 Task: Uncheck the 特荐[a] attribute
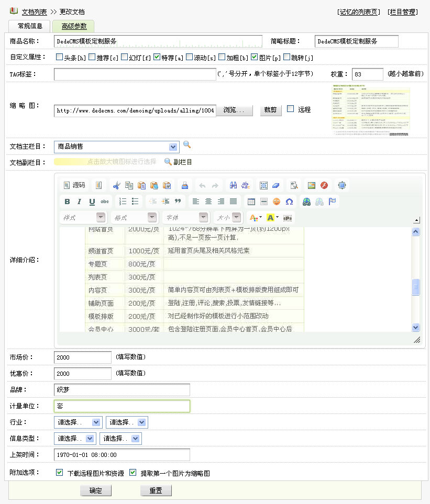pos(157,57)
